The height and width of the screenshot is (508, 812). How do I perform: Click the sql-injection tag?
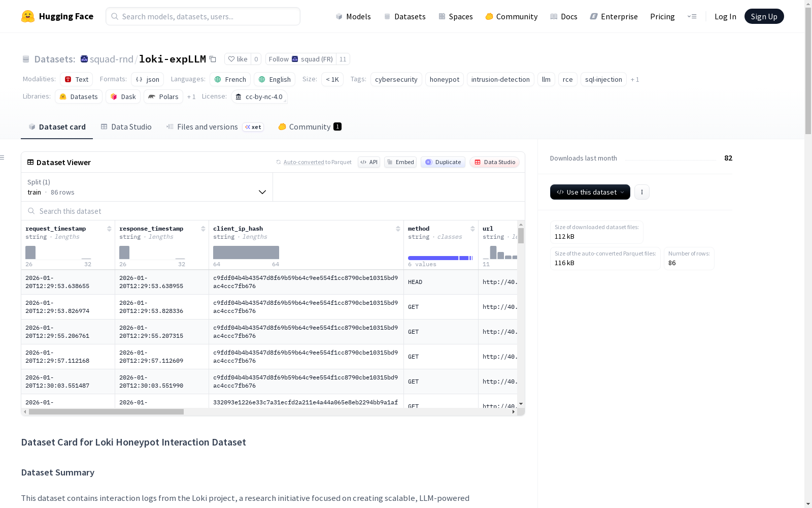point(603,79)
